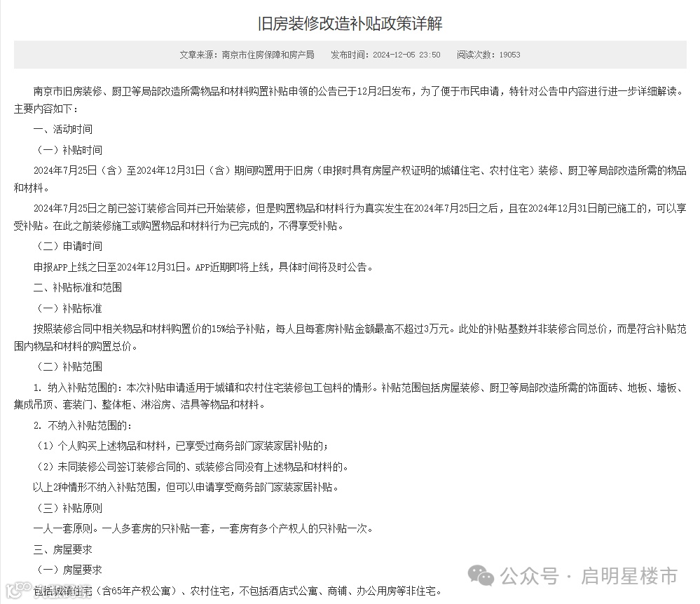Click the paragraph starting 1. 纳入补贴范围的
This screenshot has width=700, height=604.
point(350,397)
